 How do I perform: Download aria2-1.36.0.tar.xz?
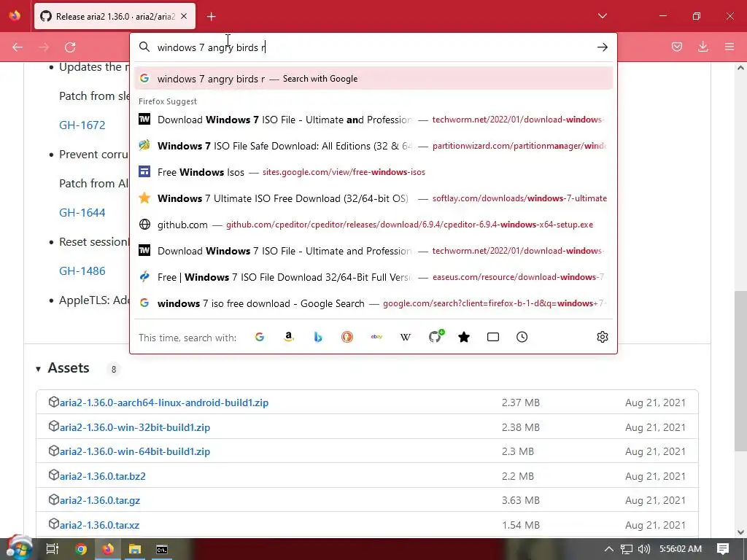point(99,525)
